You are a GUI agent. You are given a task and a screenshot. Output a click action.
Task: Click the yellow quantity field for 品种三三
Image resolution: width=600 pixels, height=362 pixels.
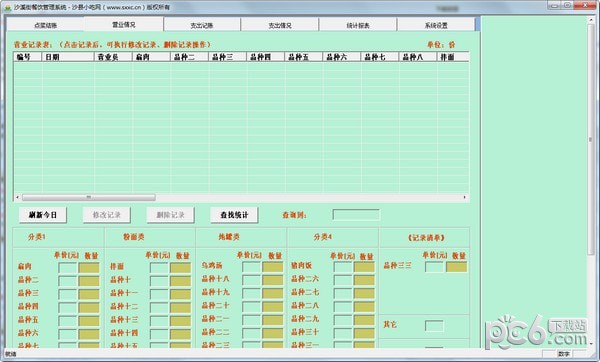click(456, 267)
